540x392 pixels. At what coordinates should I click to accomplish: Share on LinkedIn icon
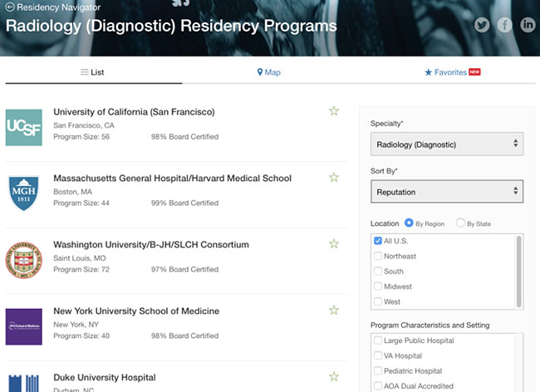click(528, 25)
